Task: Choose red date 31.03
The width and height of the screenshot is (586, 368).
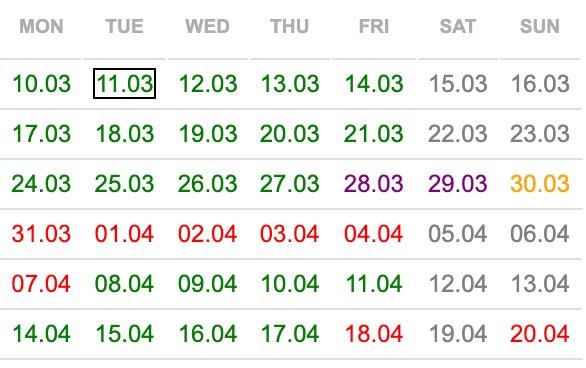Action: 41,234
